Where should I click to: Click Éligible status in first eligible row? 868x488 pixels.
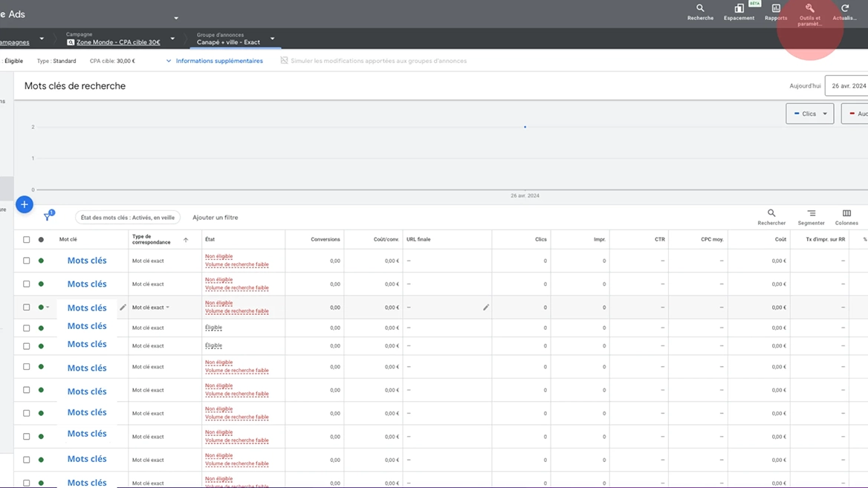[214, 328]
